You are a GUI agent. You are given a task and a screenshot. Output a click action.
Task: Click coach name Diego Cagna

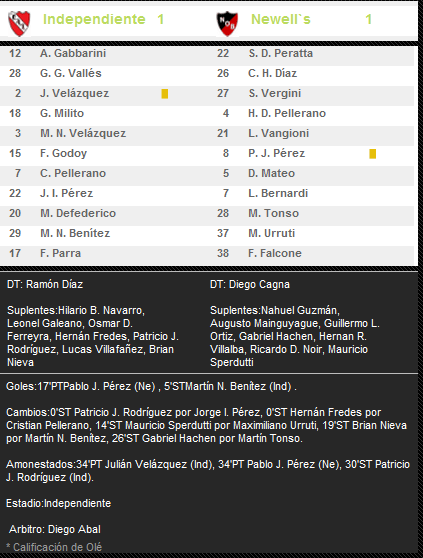[259, 284]
